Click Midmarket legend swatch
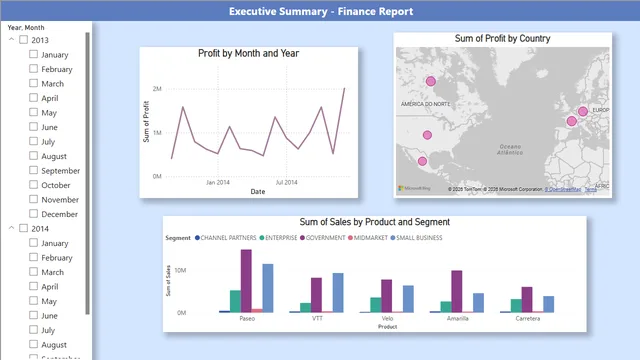Image resolution: width=640 pixels, height=360 pixels. point(350,238)
